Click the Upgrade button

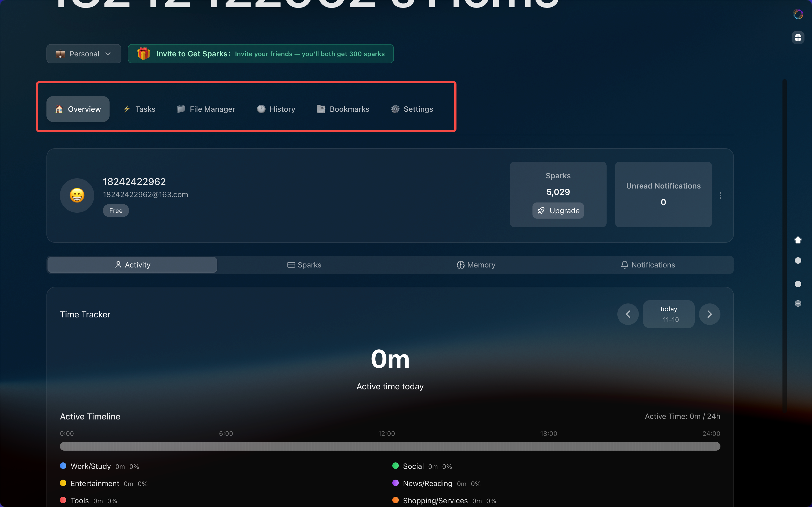coord(558,211)
